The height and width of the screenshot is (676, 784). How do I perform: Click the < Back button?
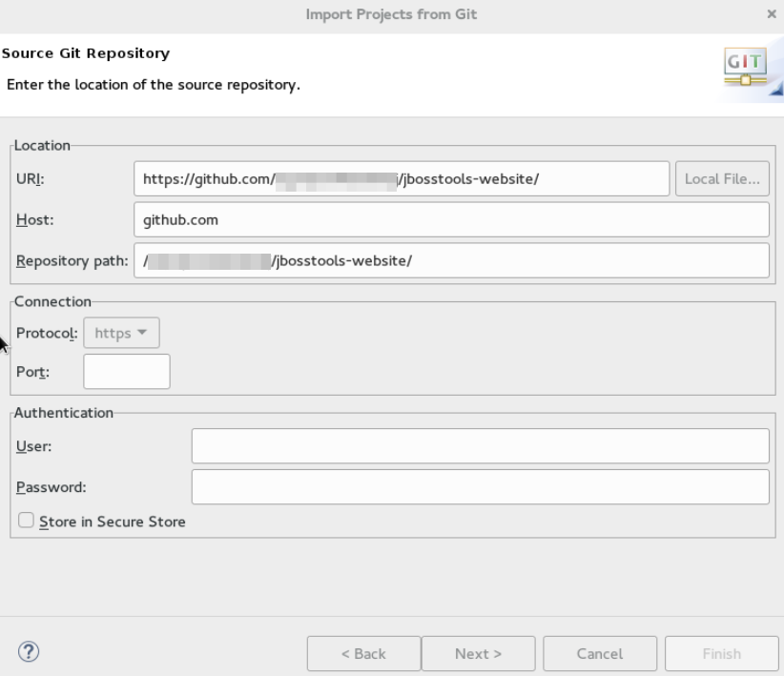point(363,653)
